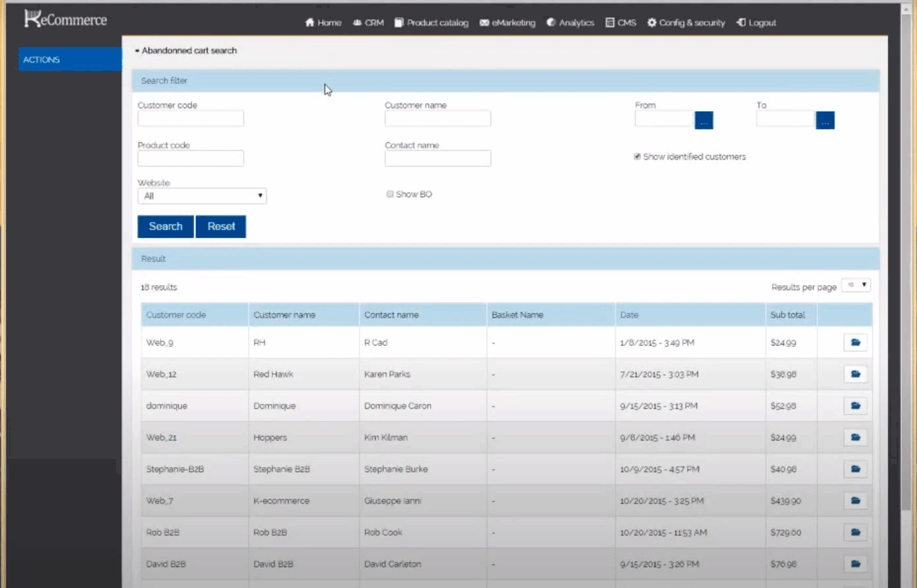The width and height of the screenshot is (917, 588).
Task: Click the Reset button
Action: (x=221, y=226)
